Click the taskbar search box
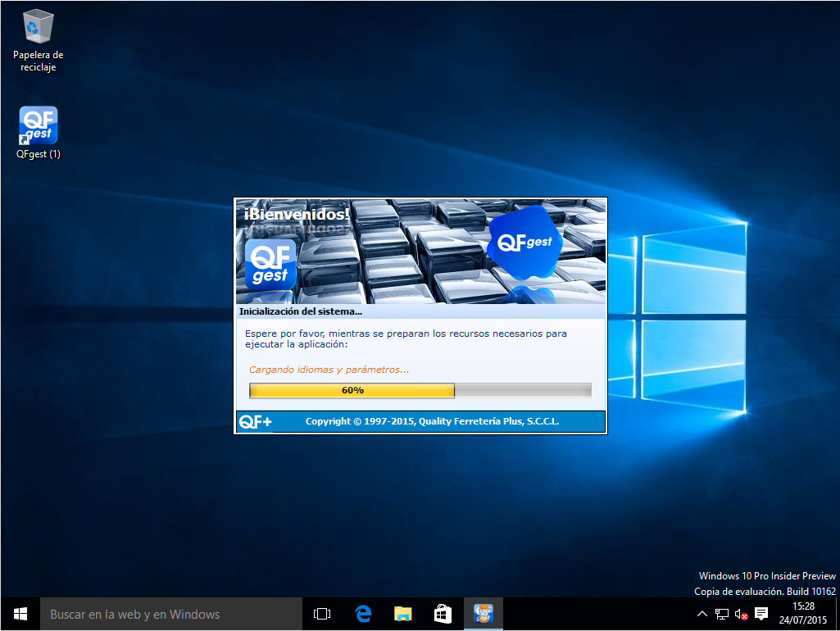 (171, 614)
